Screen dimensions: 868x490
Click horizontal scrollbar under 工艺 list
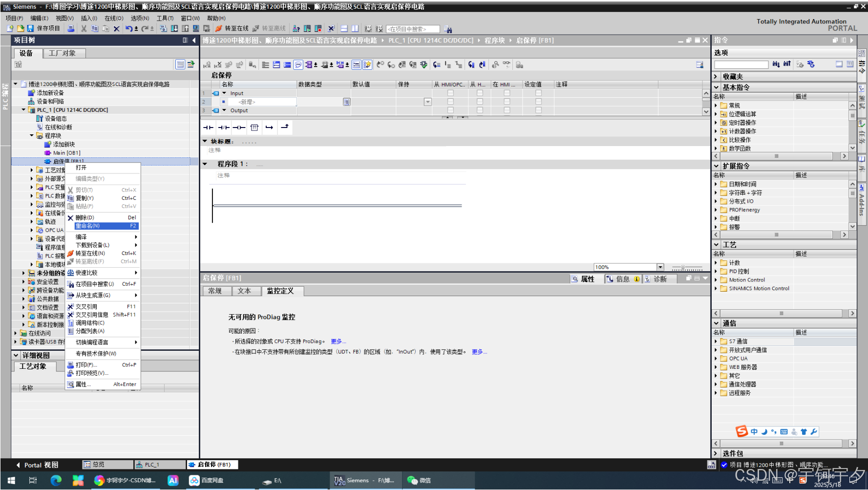click(x=784, y=314)
